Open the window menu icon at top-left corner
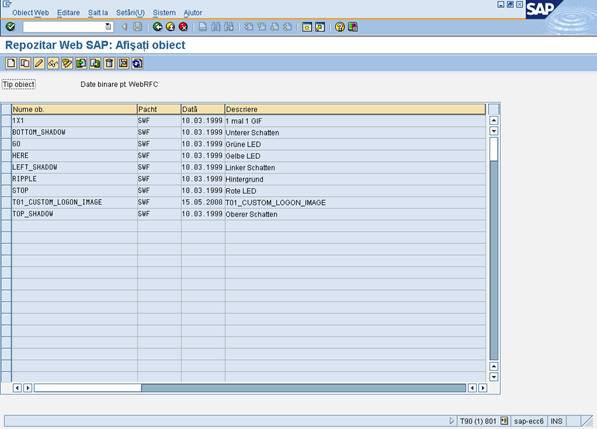597x429 pixels. click(6, 4)
